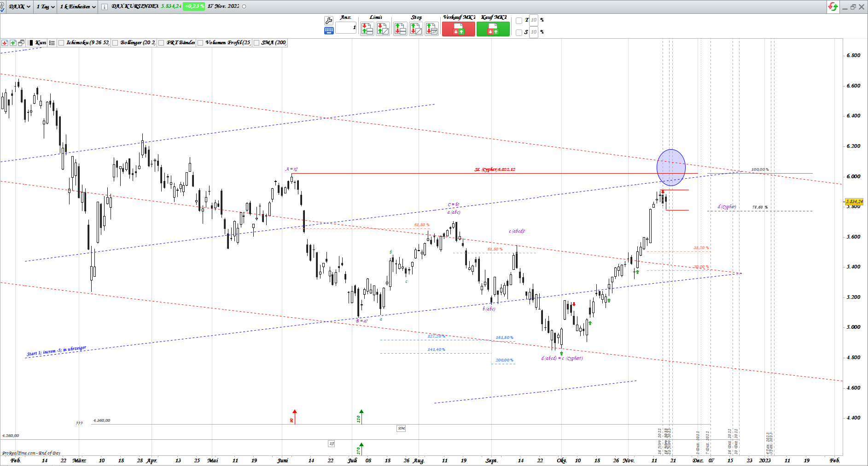Click the 'c (abcd)?' wave label
Screen dimensions: 868x466
point(517,231)
